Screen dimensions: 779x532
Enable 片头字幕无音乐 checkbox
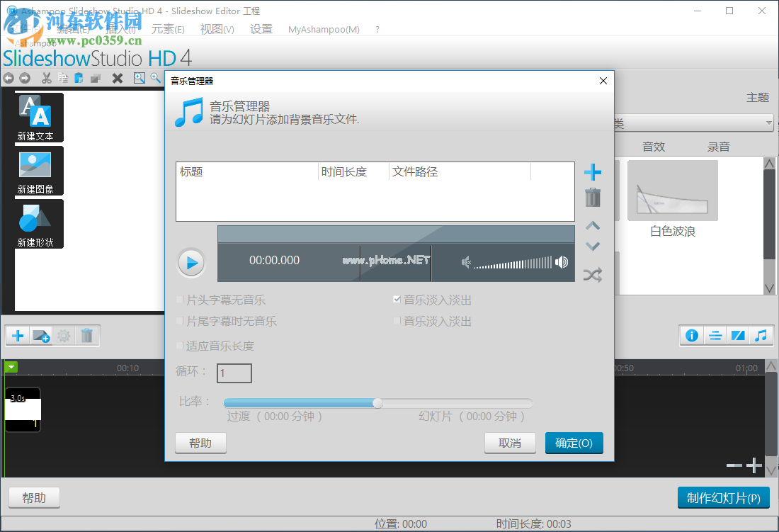[181, 300]
